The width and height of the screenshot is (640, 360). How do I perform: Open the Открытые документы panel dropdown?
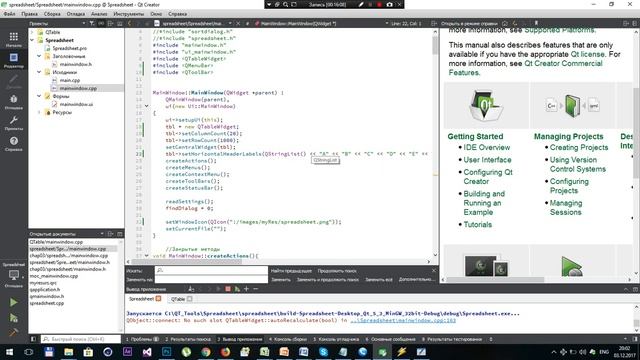(102, 234)
